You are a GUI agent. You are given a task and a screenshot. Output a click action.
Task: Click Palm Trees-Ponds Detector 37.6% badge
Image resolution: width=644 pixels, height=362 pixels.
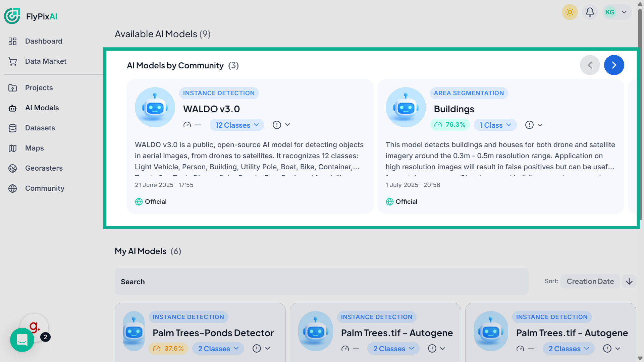click(168, 349)
